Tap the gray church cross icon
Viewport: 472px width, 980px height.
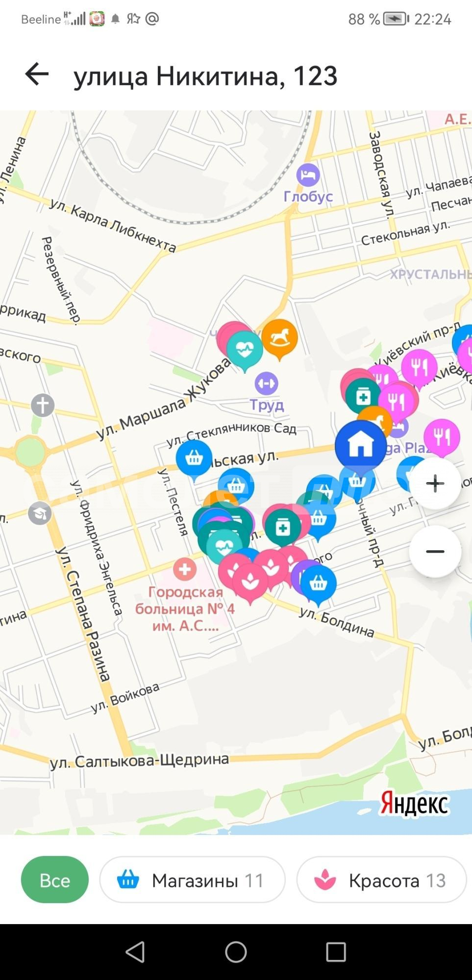[43, 405]
